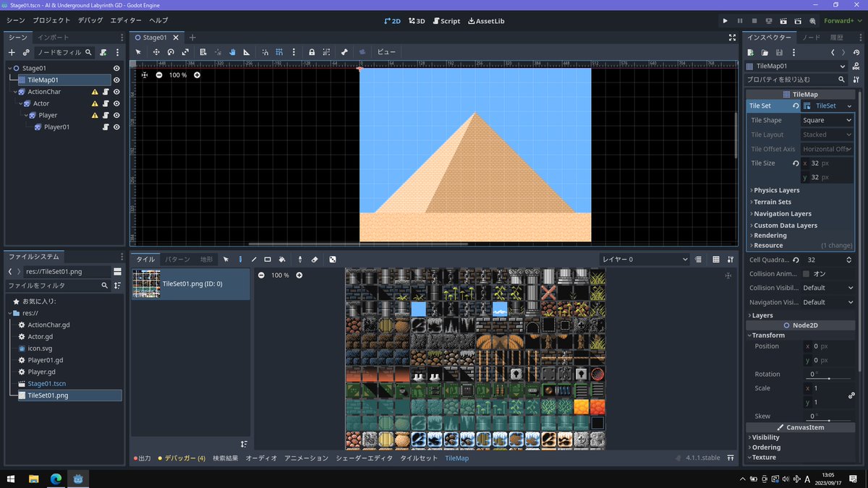
Task: Open the デバッガー (4) panel
Action: [182, 458]
